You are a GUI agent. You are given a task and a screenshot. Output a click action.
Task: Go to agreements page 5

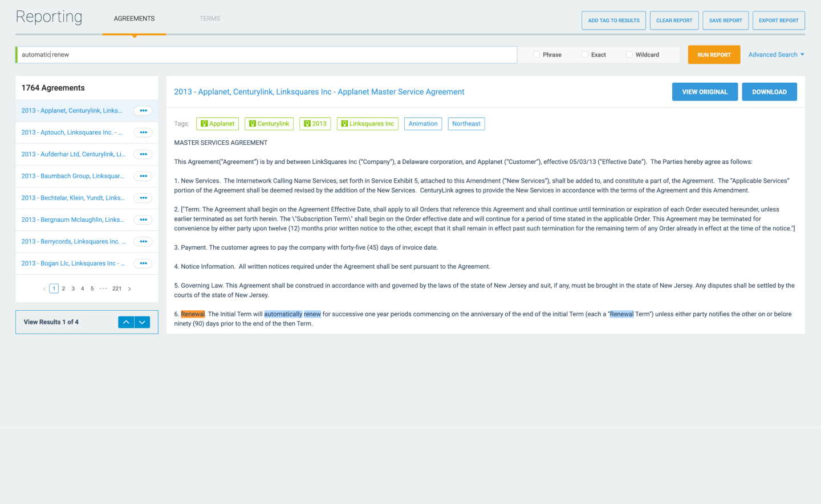click(x=92, y=288)
